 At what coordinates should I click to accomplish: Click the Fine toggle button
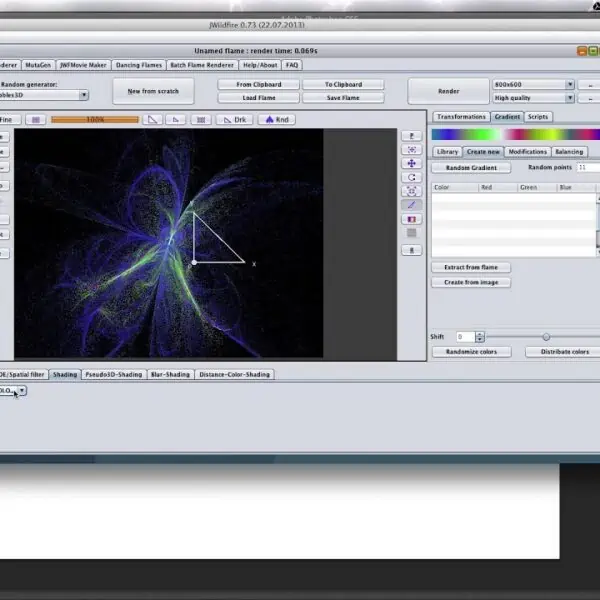pos(8,120)
